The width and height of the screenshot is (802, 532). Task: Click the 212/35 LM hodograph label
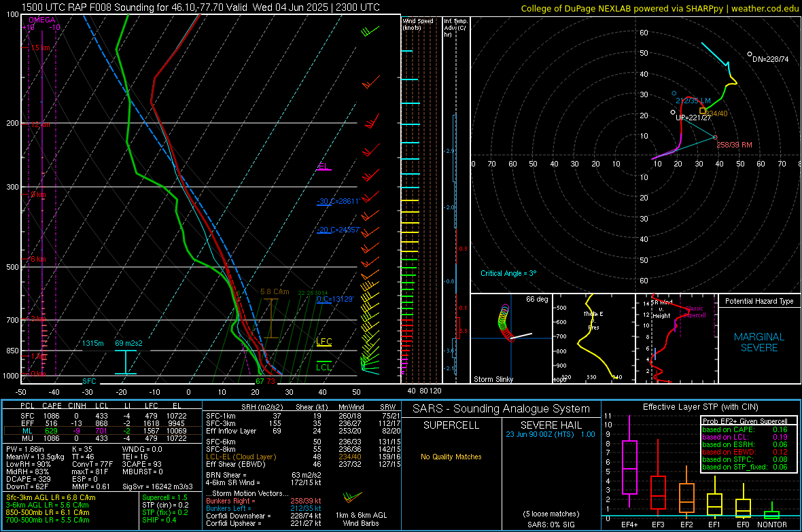click(x=693, y=101)
